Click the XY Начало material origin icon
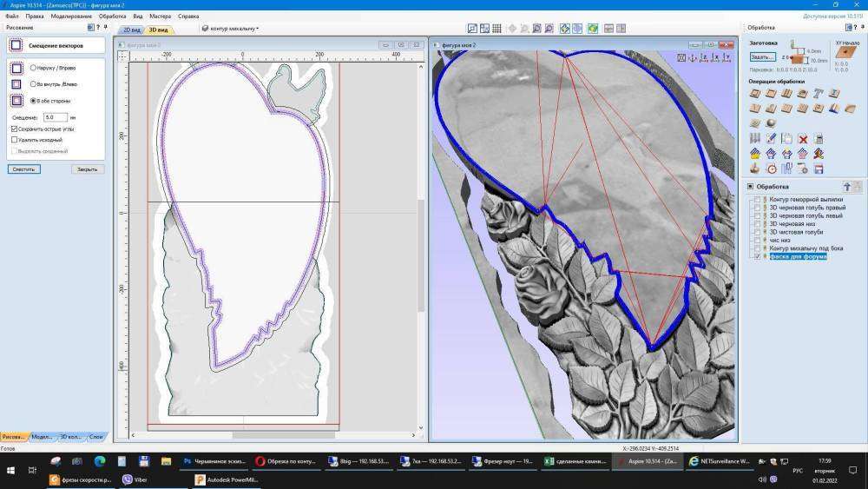Viewport: 868px width, 489px height. pyautogui.click(x=846, y=52)
